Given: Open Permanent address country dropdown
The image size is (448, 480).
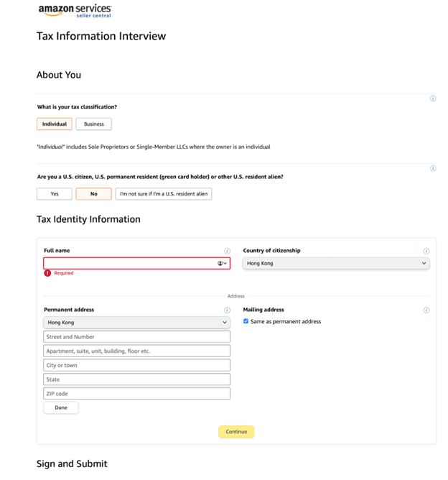Looking at the screenshot, I should [x=136, y=323].
